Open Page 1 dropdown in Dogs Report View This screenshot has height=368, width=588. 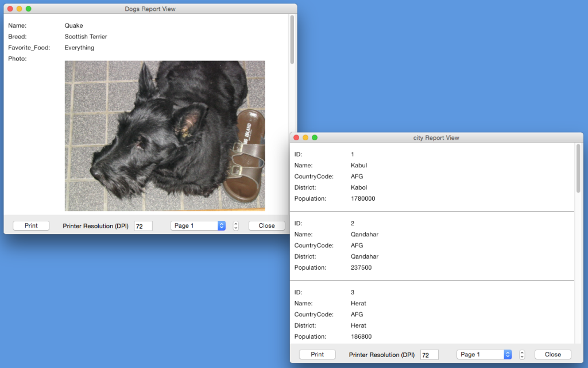[198, 226]
